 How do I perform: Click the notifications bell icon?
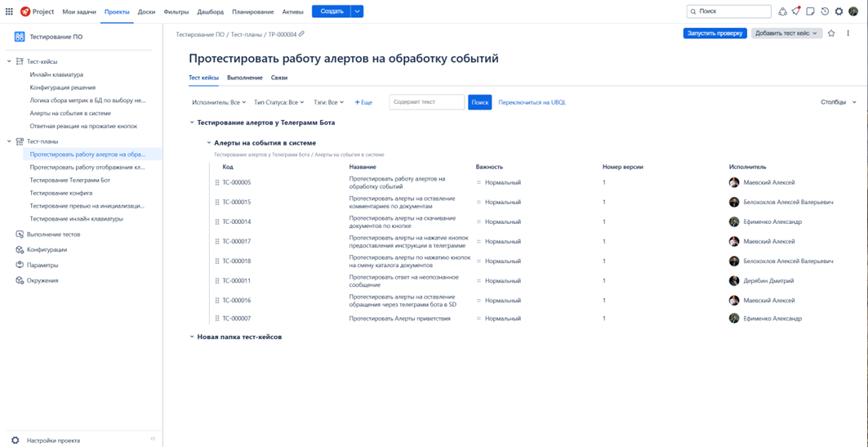point(796,11)
